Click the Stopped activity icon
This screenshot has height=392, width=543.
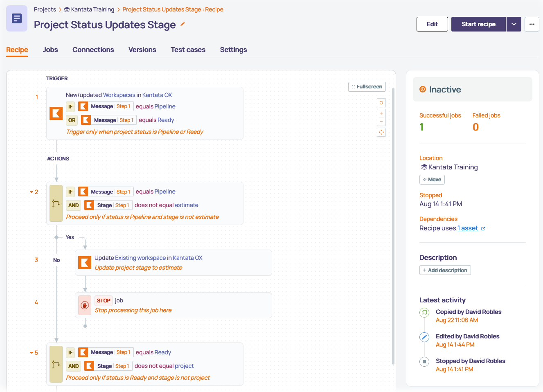point(424,362)
